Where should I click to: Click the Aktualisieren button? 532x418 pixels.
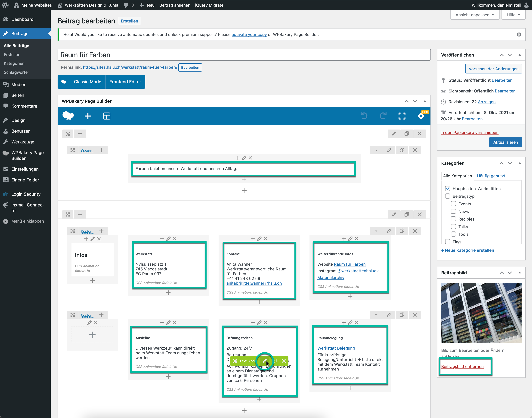(x=505, y=142)
